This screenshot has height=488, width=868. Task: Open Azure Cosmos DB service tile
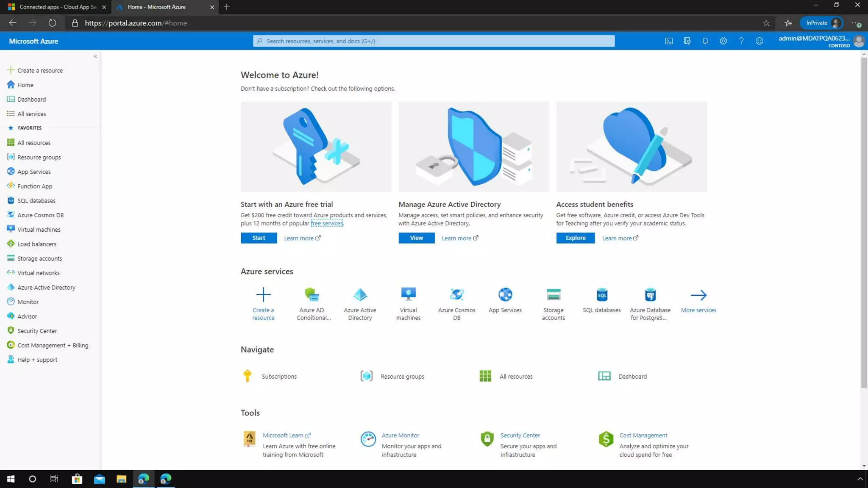click(x=456, y=303)
